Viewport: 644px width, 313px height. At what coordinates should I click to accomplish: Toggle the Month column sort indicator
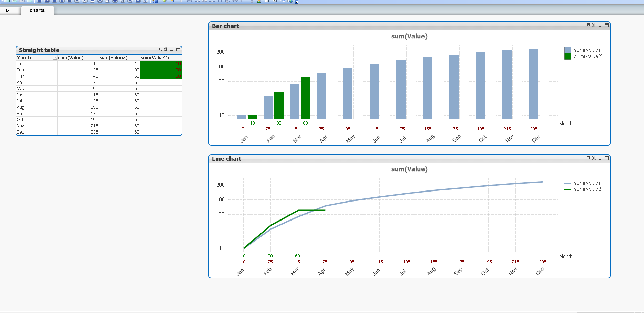click(x=55, y=58)
